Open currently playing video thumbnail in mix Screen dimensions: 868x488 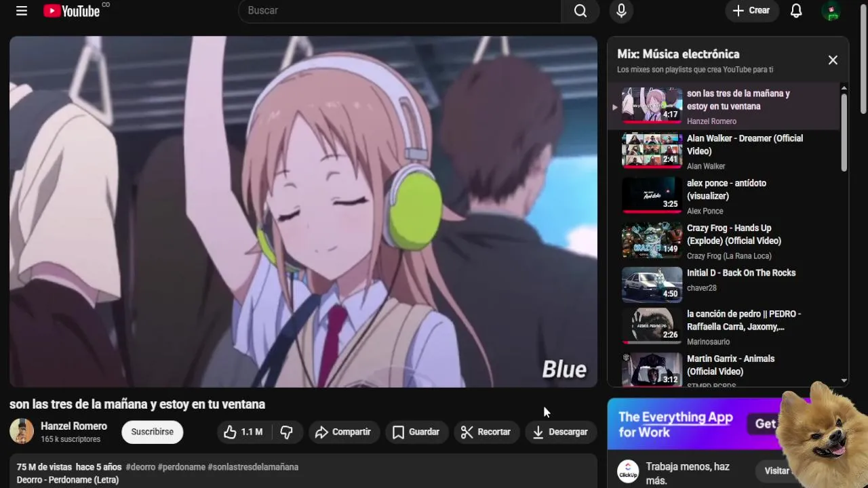652,105
